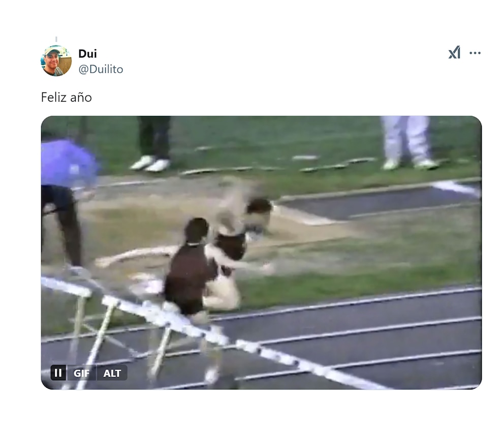
Task: Open the three-dots more options menu
Action: (475, 53)
